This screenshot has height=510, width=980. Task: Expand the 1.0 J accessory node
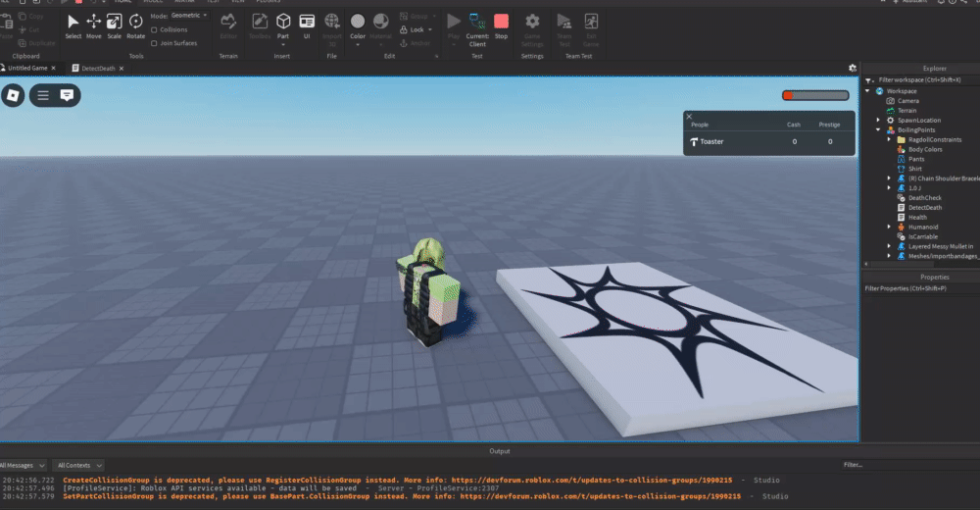tap(889, 187)
